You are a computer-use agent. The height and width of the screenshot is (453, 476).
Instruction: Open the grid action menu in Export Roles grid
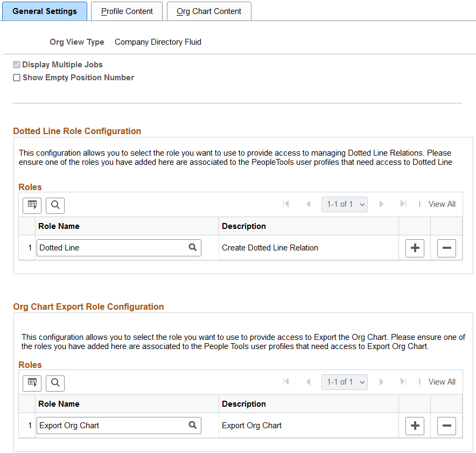point(32,383)
